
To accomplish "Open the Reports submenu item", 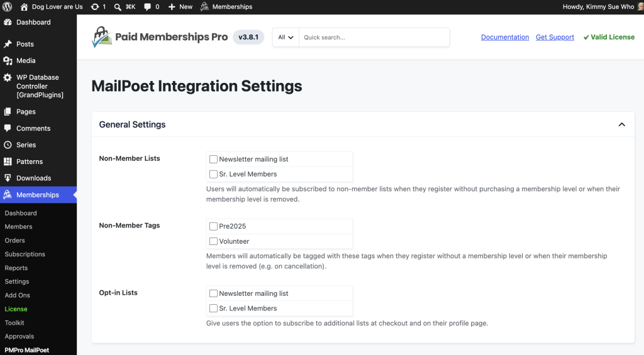I will (16, 268).
